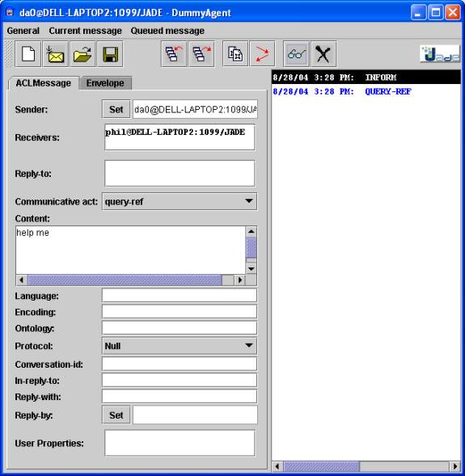The height and width of the screenshot is (476, 465).
Task: Click the open queue icon with red arrow
Action: point(174,54)
